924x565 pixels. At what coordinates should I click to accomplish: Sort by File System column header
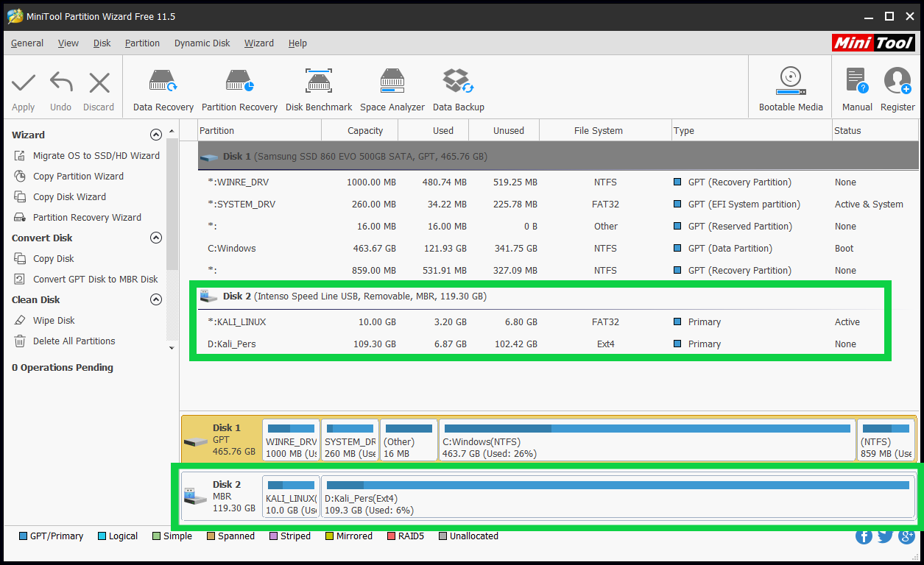pyautogui.click(x=605, y=130)
